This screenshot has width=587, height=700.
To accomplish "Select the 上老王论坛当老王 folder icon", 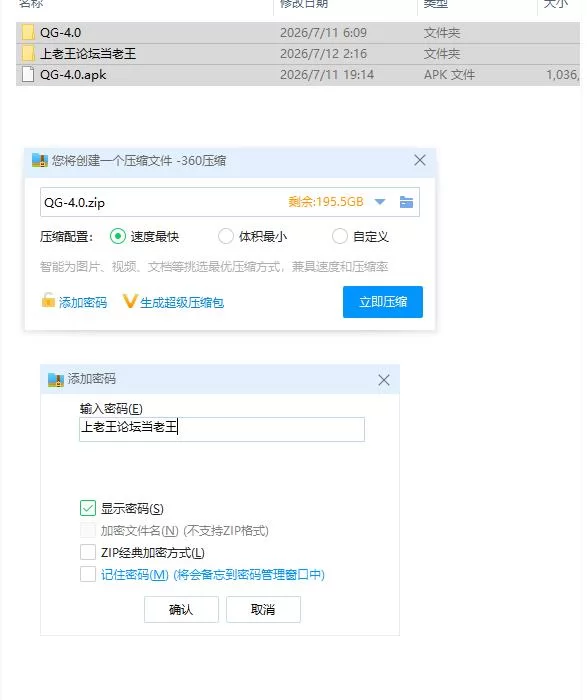I will (28, 54).
